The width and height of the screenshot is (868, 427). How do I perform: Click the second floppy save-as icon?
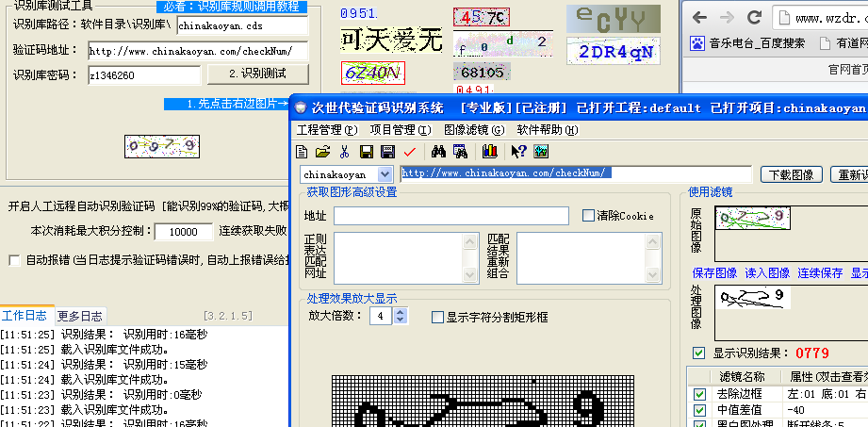(x=387, y=151)
